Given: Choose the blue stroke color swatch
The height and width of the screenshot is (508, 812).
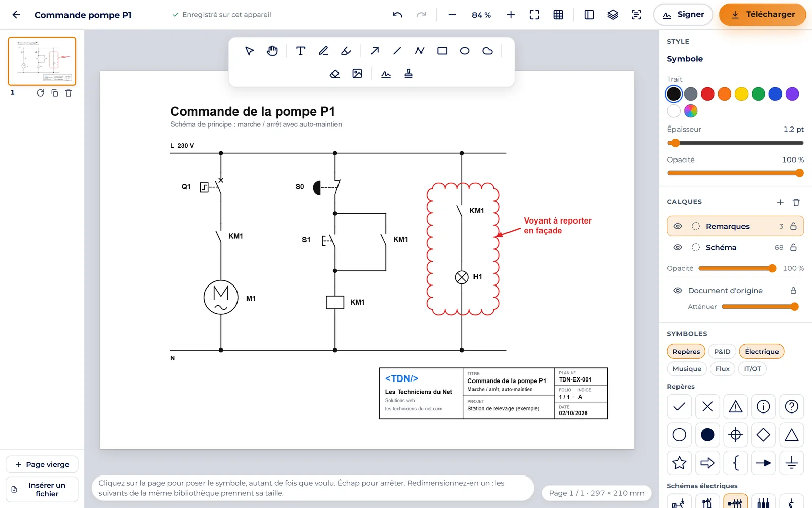Looking at the screenshot, I should (775, 94).
